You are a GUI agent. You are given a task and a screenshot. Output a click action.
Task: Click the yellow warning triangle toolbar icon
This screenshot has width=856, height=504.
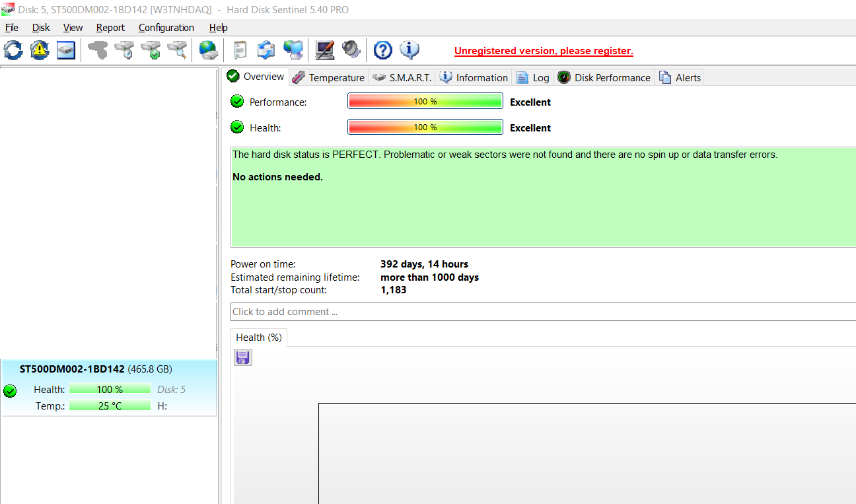pyautogui.click(x=39, y=50)
